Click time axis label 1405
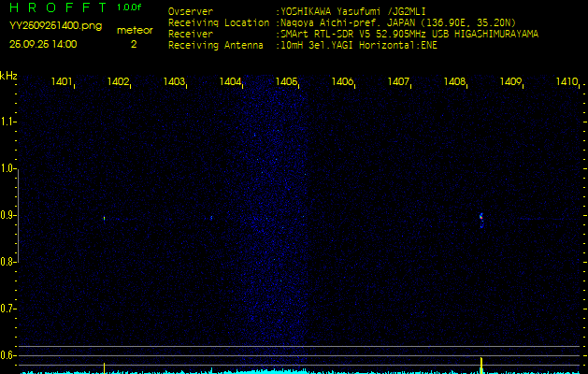588x374 pixels. point(286,81)
